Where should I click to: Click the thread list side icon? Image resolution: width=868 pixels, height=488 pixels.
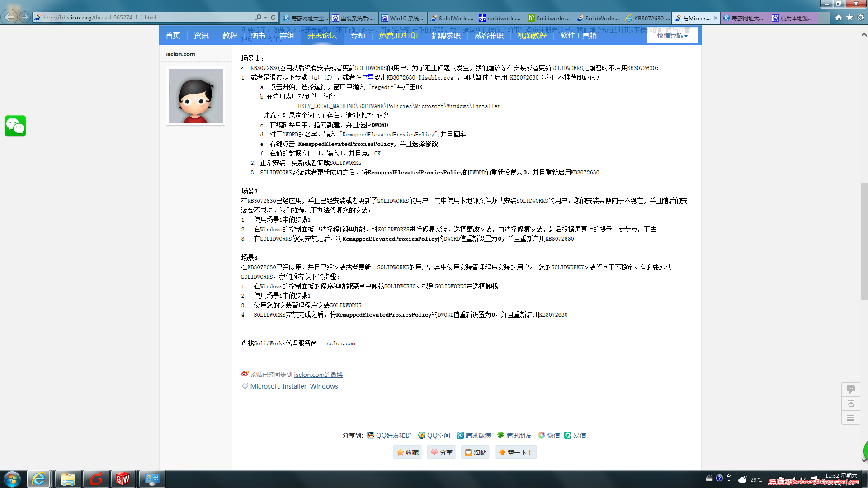click(850, 418)
